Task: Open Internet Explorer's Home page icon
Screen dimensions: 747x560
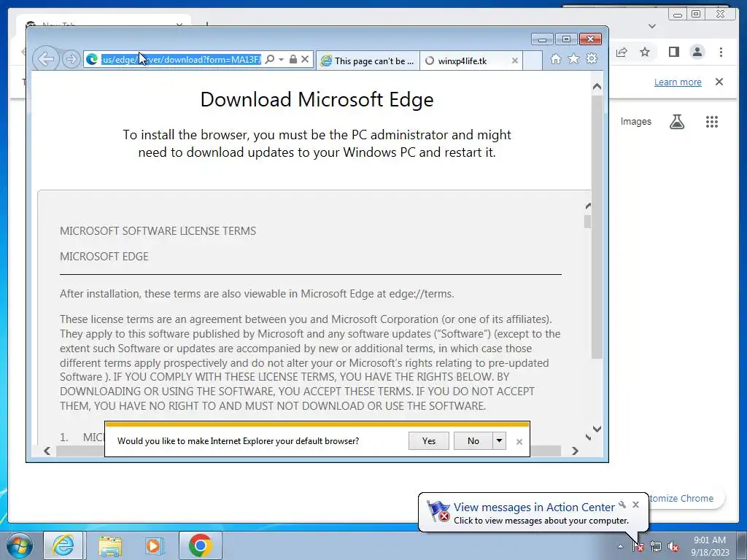Action: click(555, 58)
